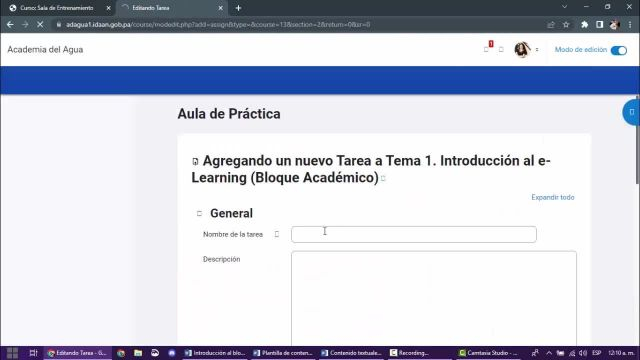The image size is (640, 360).
Task: Toggle the Modo de edición switch
Action: click(618, 50)
